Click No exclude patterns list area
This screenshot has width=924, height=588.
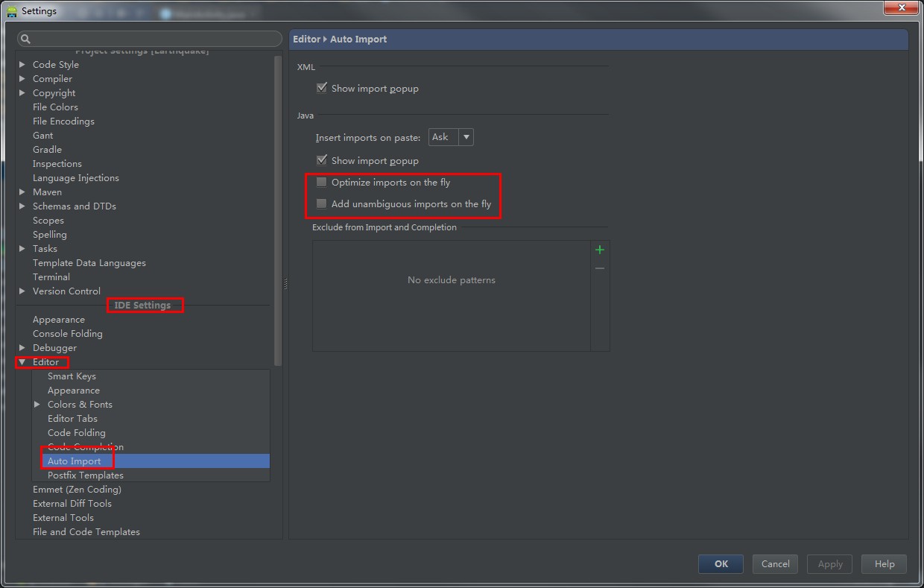(452, 295)
